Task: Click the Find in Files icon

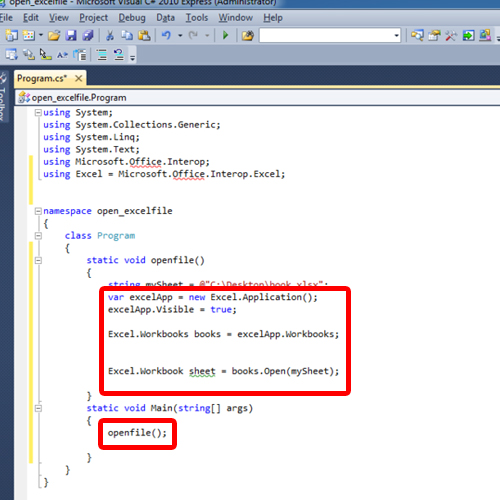Action: coord(248,35)
